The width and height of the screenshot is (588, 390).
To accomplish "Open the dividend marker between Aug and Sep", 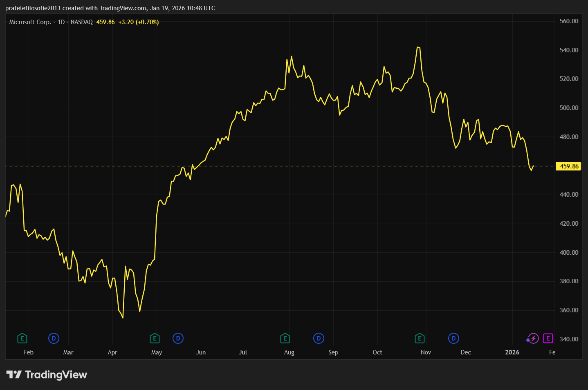I will (x=319, y=338).
